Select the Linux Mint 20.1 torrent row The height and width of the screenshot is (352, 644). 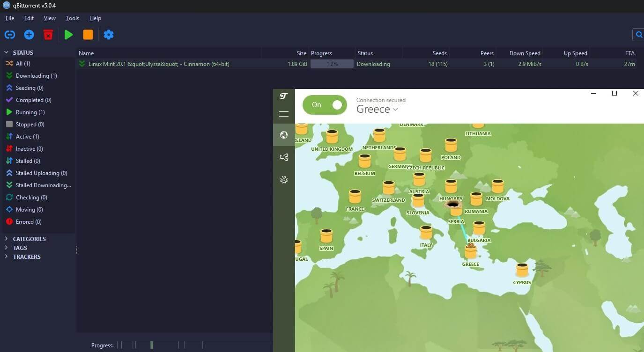357,64
